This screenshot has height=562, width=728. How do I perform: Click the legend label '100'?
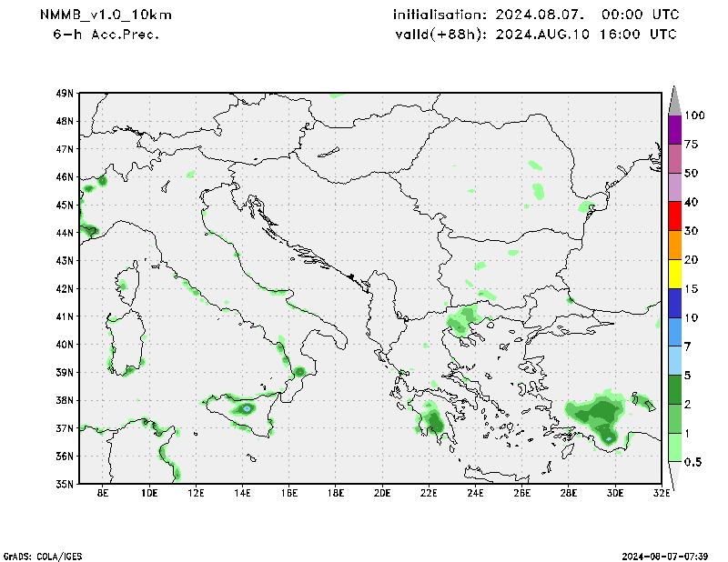point(695,115)
